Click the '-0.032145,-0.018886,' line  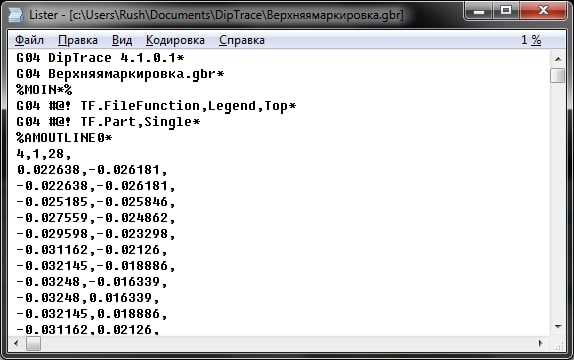coord(96,266)
